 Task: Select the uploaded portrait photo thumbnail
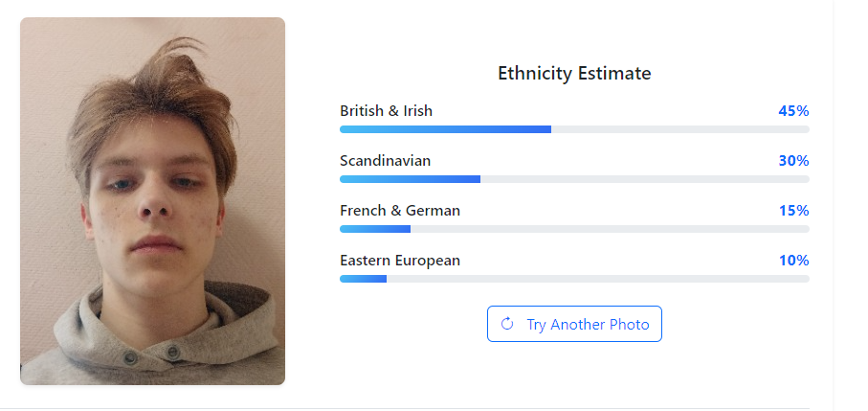pos(152,201)
